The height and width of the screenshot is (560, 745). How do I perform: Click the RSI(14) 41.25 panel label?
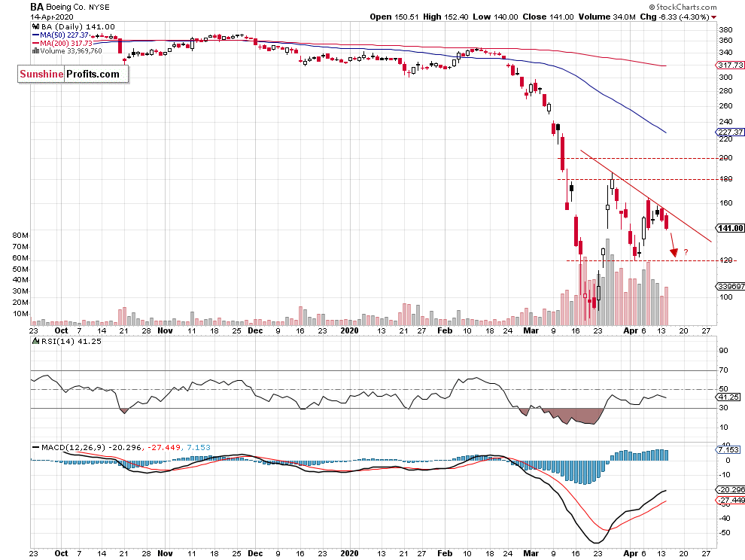click(71, 341)
